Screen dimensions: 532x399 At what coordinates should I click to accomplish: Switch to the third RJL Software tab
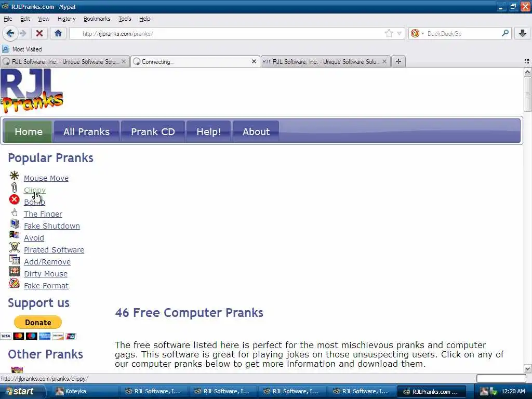coord(325,61)
